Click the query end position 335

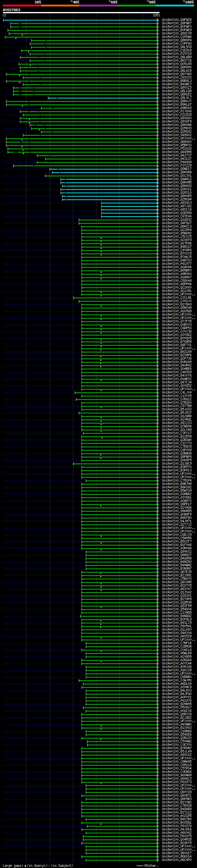(x=155, y=15)
